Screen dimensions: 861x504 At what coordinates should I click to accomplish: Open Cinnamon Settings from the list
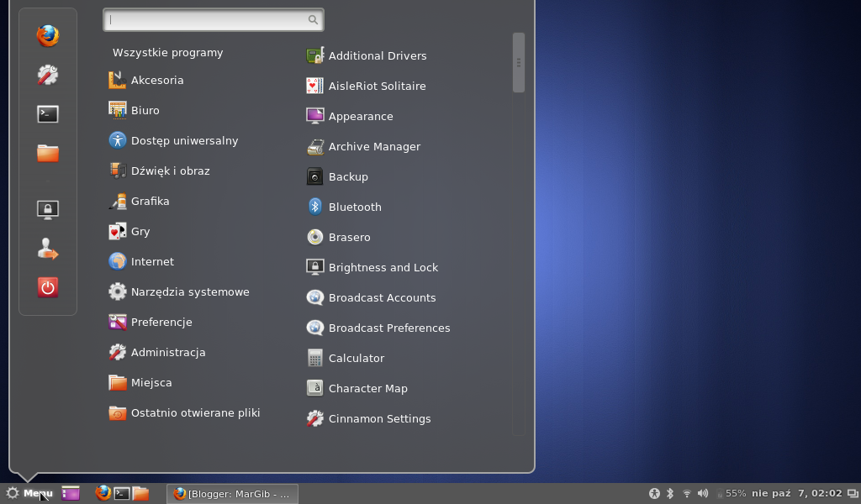click(378, 418)
